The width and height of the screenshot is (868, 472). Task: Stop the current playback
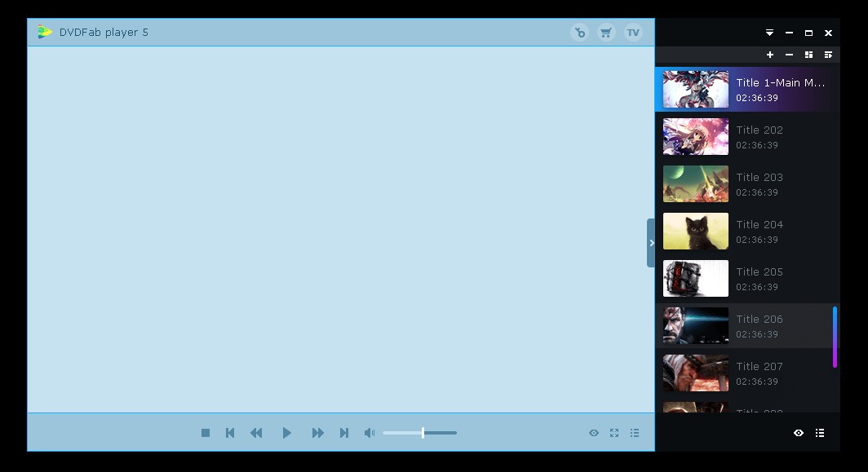click(206, 433)
